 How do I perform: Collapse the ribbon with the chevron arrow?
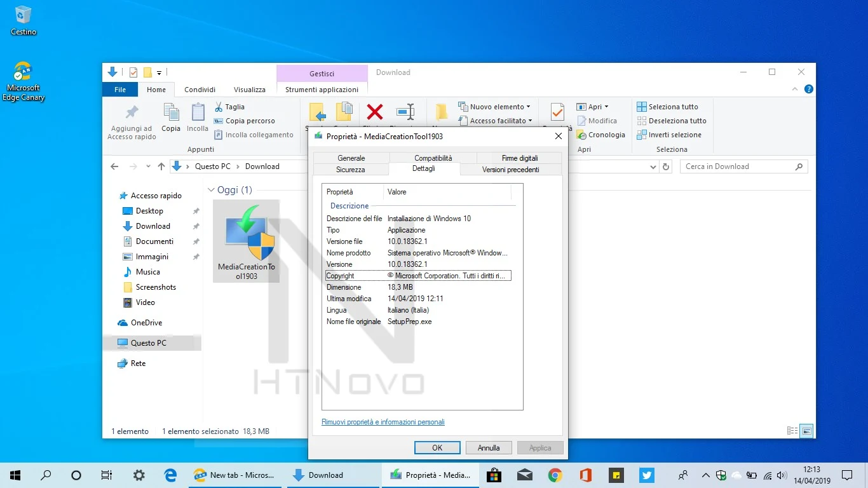(796, 90)
